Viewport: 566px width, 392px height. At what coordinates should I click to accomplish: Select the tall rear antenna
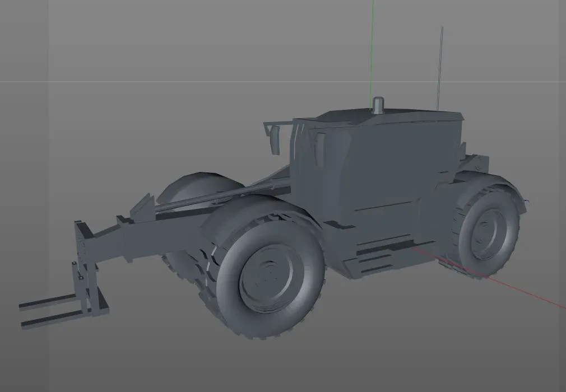tap(440, 62)
